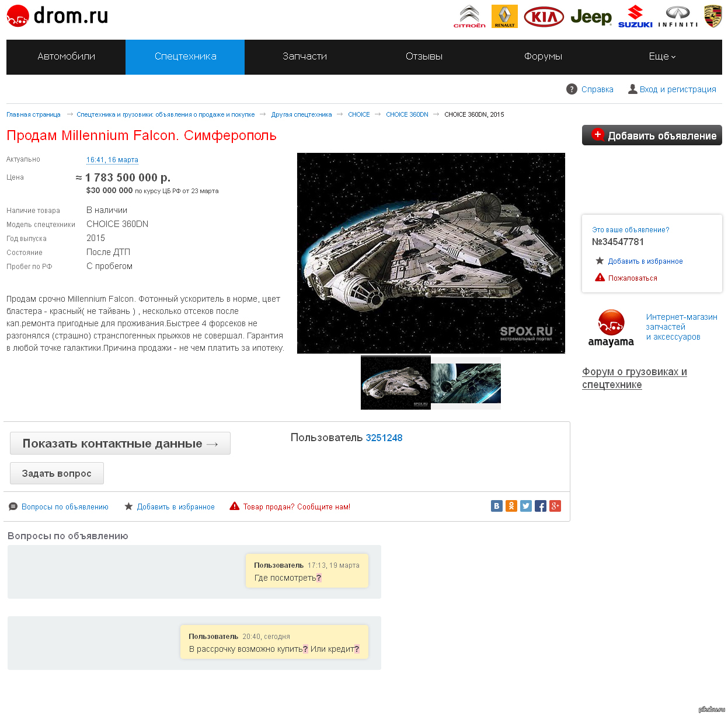Click the Задать вопрос button

pos(57,473)
